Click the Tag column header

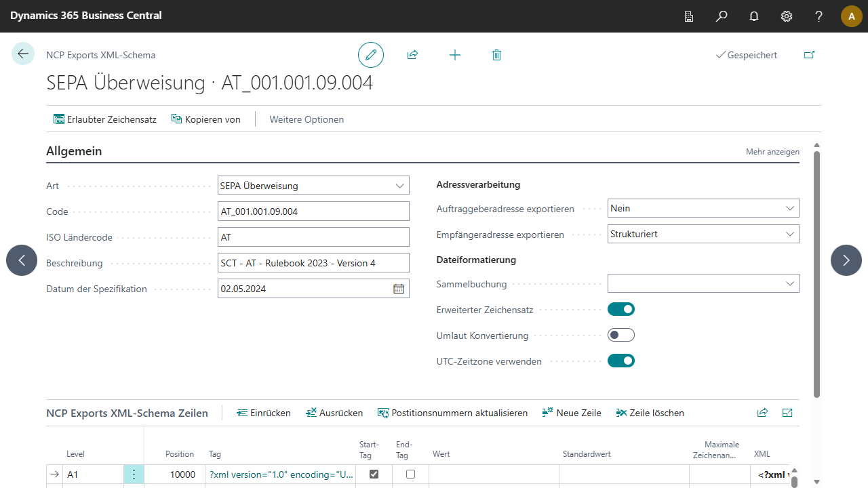point(215,454)
